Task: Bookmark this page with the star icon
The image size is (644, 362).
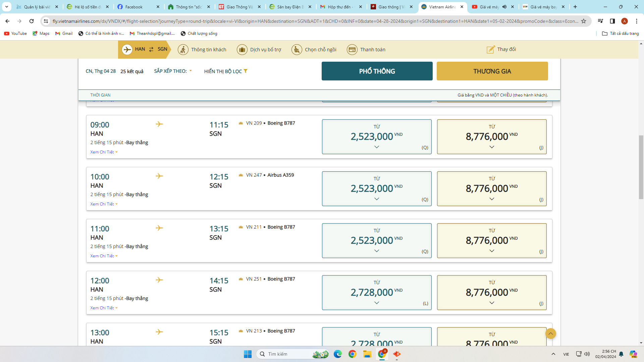Action: pyautogui.click(x=584, y=21)
